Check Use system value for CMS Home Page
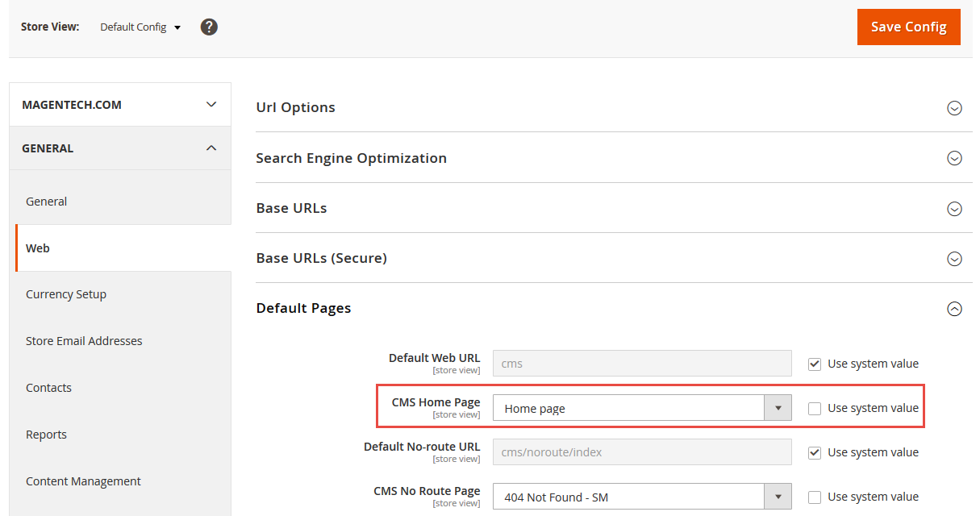Image resolution: width=980 pixels, height=516 pixels. [x=815, y=409]
